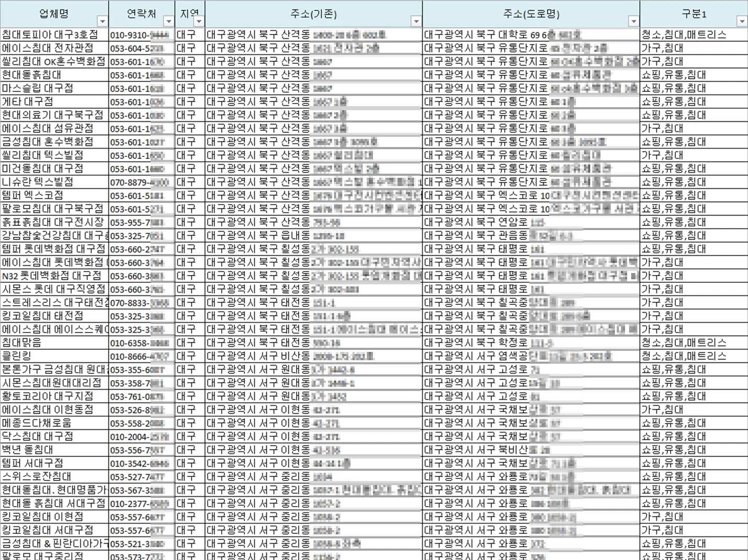This screenshot has width=748, height=560.
Task: Select the 금성침대 & 핀란디아가구 cell
Action: click(x=54, y=544)
